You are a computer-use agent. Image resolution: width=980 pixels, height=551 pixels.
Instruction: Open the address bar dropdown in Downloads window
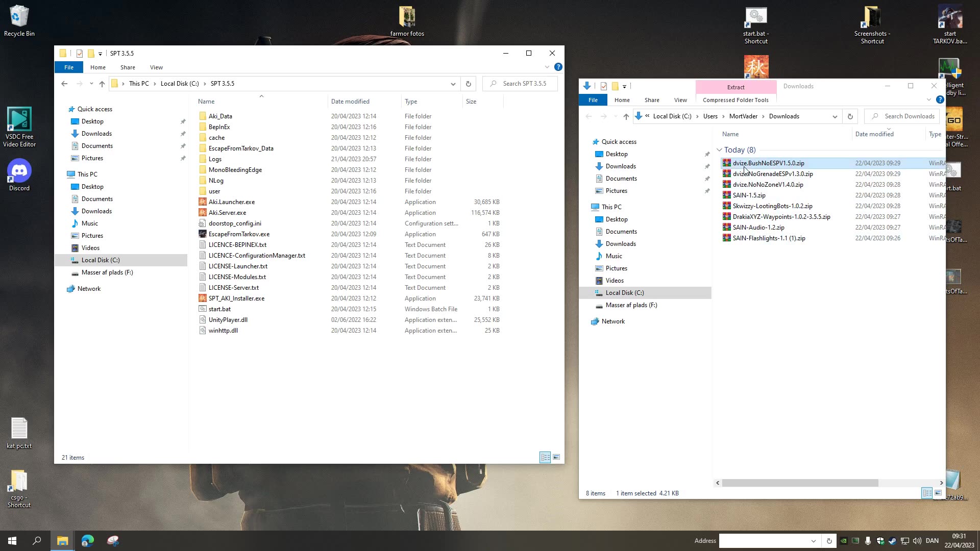(x=835, y=116)
